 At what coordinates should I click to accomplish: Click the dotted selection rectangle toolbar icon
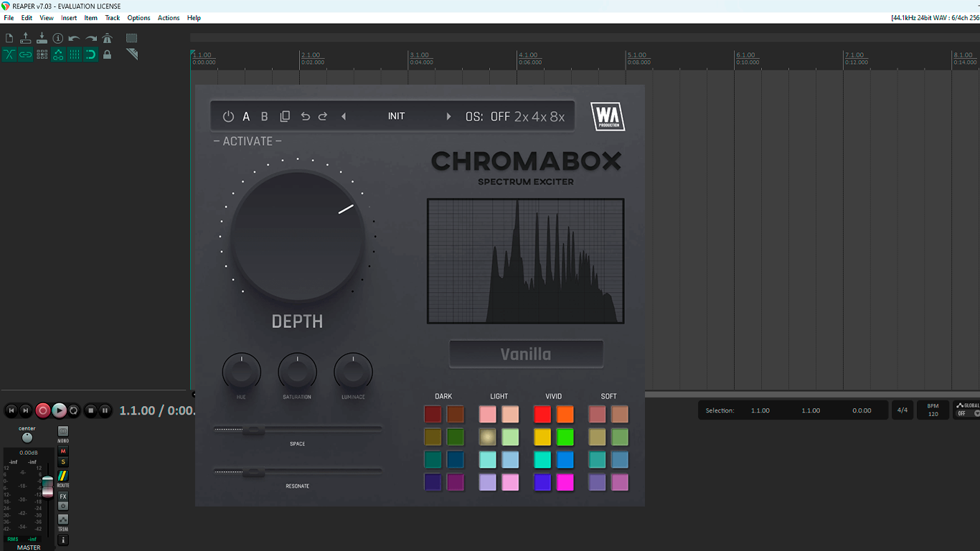point(132,38)
